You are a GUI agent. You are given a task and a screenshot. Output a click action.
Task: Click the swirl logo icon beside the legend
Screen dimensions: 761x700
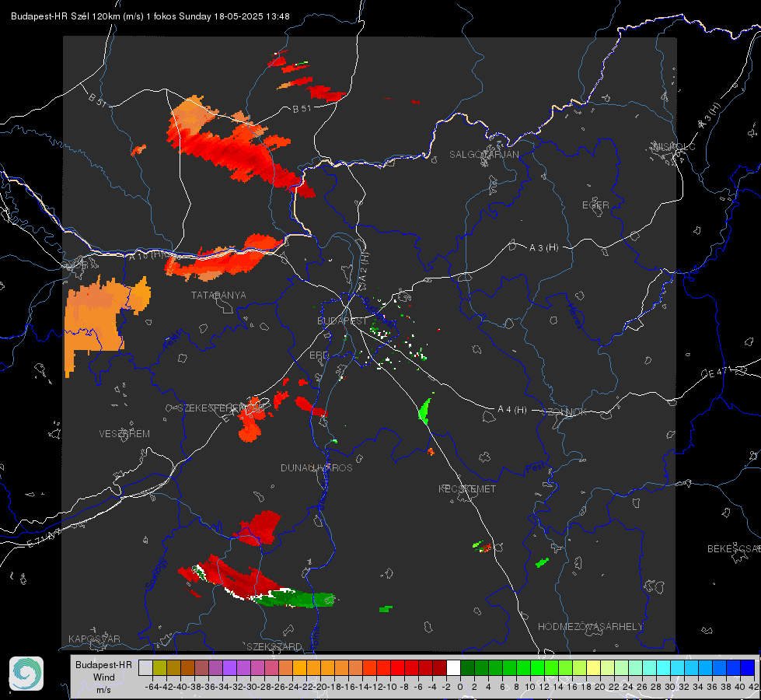click(x=26, y=674)
